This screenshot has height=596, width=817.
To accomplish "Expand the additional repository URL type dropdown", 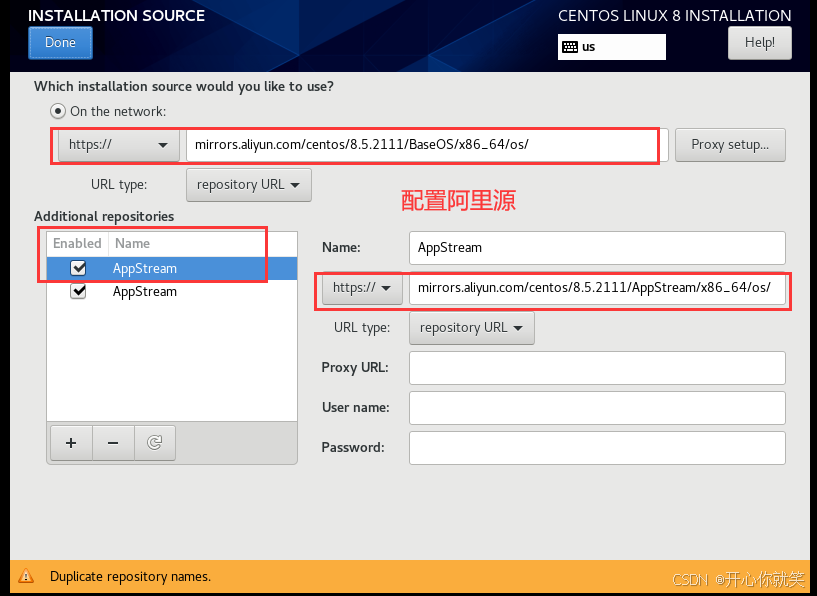I will (x=471, y=328).
